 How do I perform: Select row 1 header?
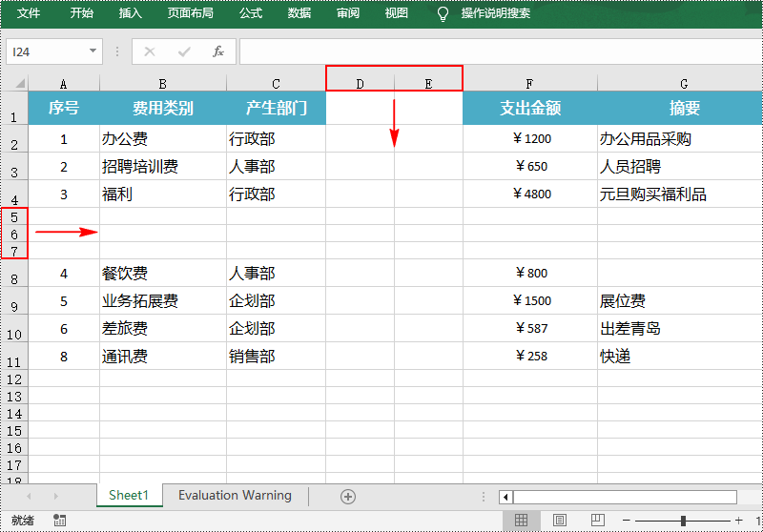point(14,108)
